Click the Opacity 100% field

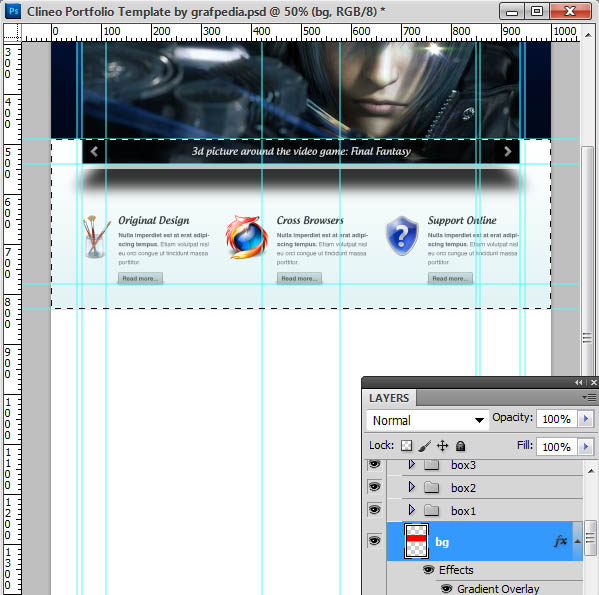(557, 419)
